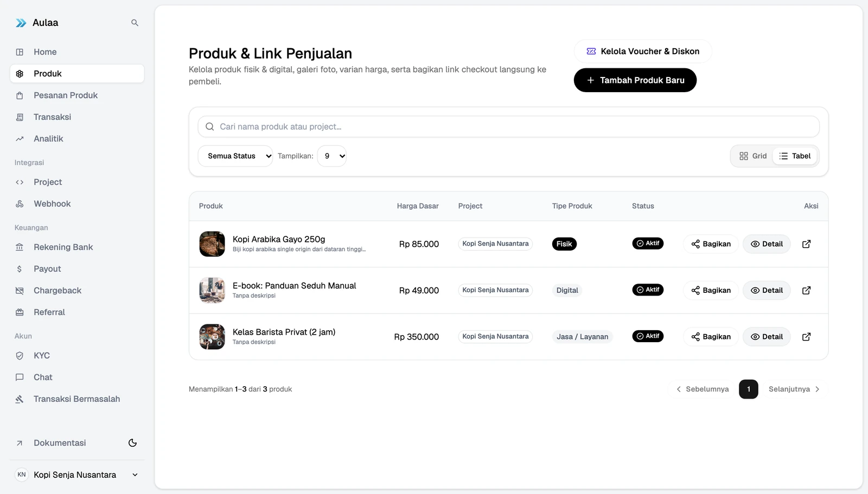Share E-book: Panduan Seduh Manual via Bagikan
Image resolution: width=868 pixels, height=494 pixels.
pyautogui.click(x=711, y=291)
